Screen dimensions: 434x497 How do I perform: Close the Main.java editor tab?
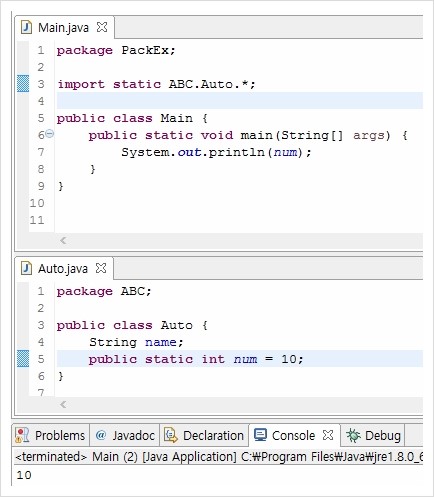pyautogui.click(x=102, y=27)
